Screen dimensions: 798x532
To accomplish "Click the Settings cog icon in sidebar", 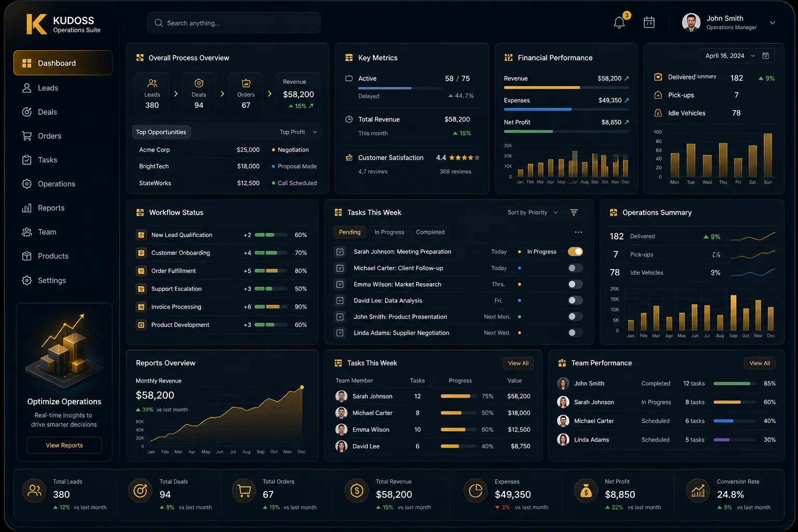I will (26, 280).
